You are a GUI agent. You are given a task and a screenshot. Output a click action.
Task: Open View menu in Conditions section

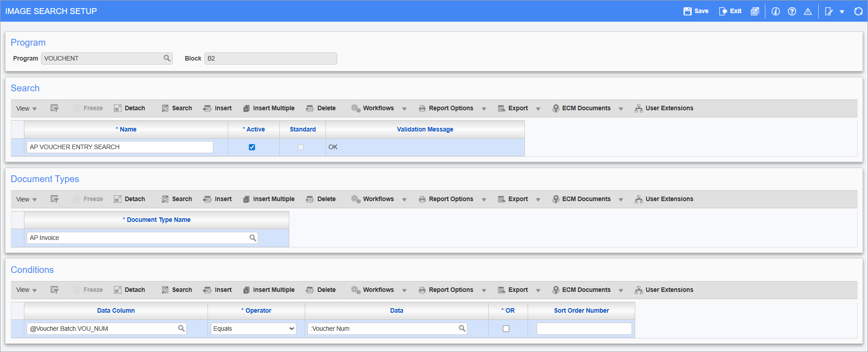[x=26, y=290]
